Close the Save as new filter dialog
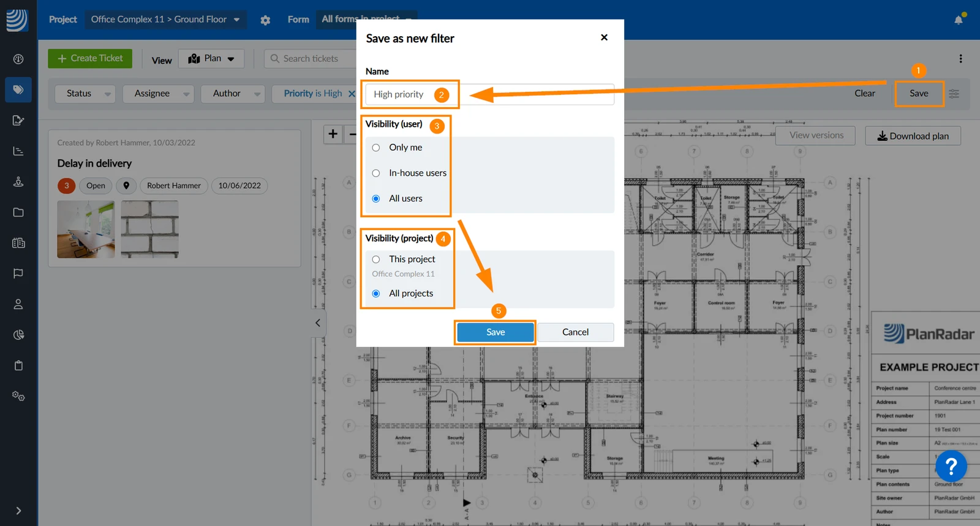Screen dimensions: 980x526 pos(604,37)
